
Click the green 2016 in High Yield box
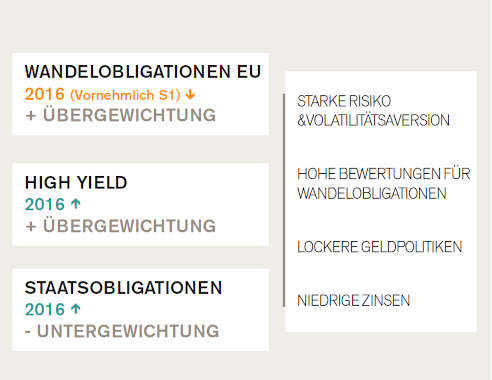[45, 204]
